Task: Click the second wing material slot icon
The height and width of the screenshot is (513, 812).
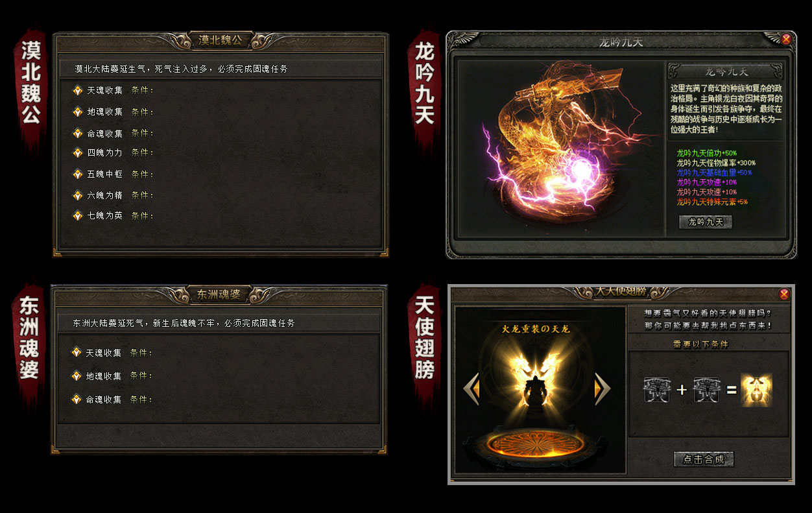Action: (x=707, y=390)
